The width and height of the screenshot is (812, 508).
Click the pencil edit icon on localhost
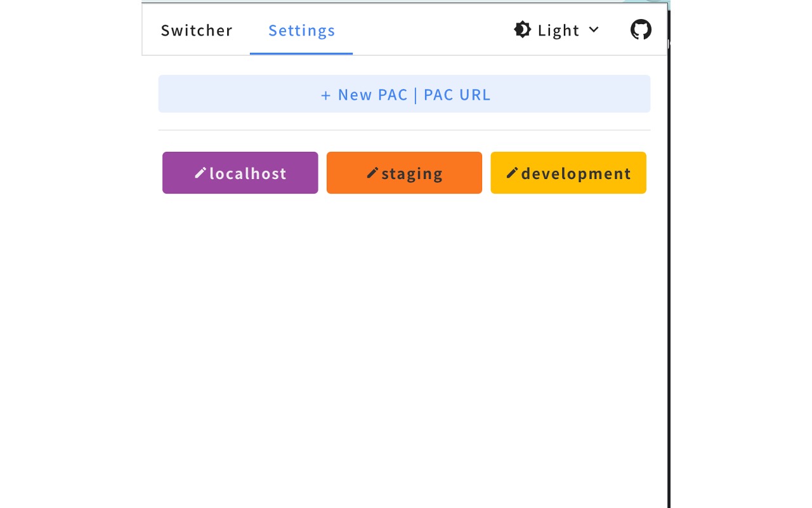[x=199, y=172]
